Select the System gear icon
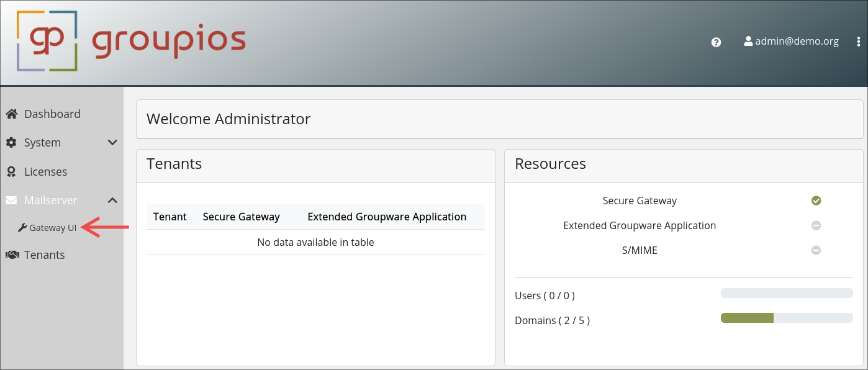Screen dimensions: 868x370 [11, 142]
